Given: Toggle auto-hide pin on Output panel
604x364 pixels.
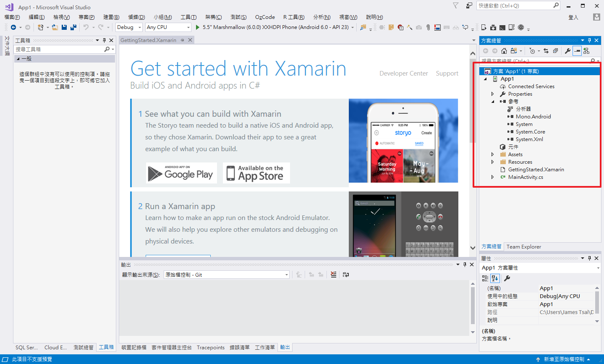Looking at the screenshot, I should coord(465,264).
